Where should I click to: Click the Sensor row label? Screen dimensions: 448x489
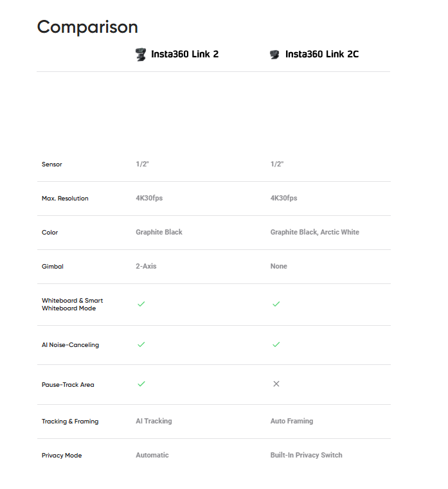[52, 164]
